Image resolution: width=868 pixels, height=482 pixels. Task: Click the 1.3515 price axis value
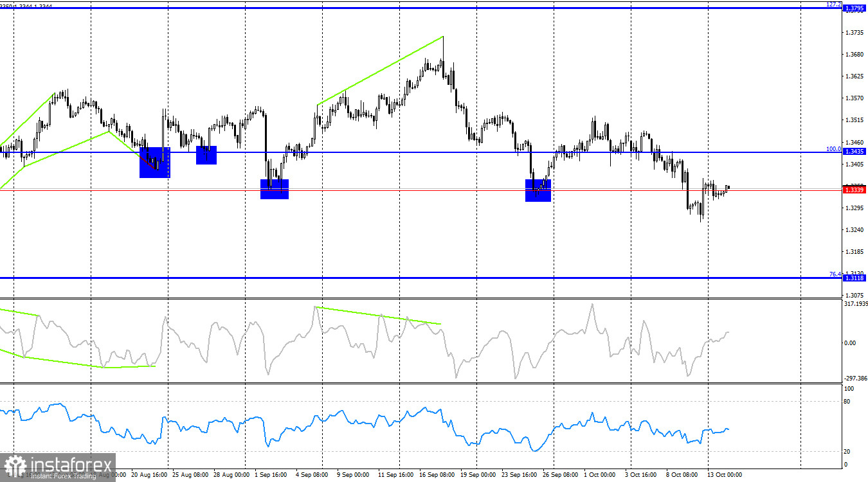pos(855,120)
